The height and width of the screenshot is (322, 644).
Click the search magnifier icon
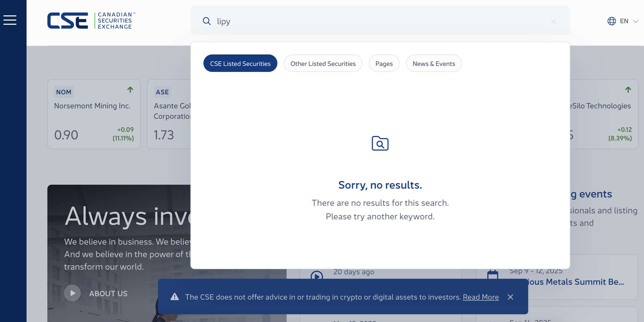(207, 21)
